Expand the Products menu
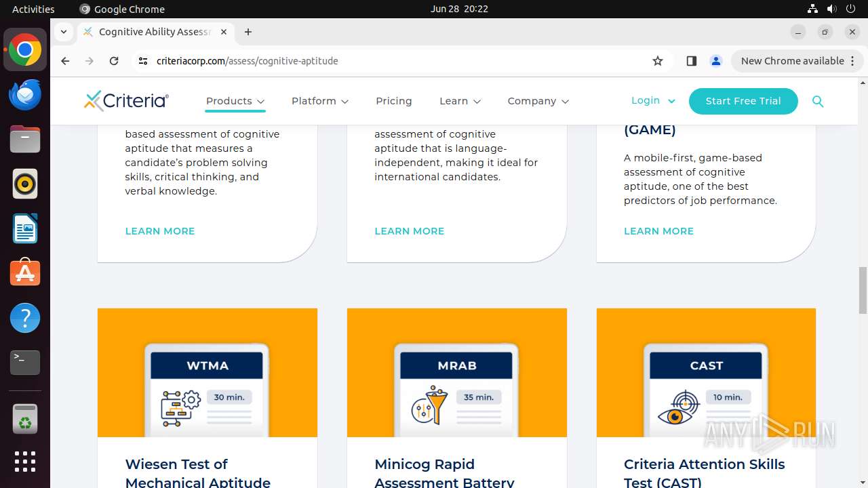 tap(235, 101)
